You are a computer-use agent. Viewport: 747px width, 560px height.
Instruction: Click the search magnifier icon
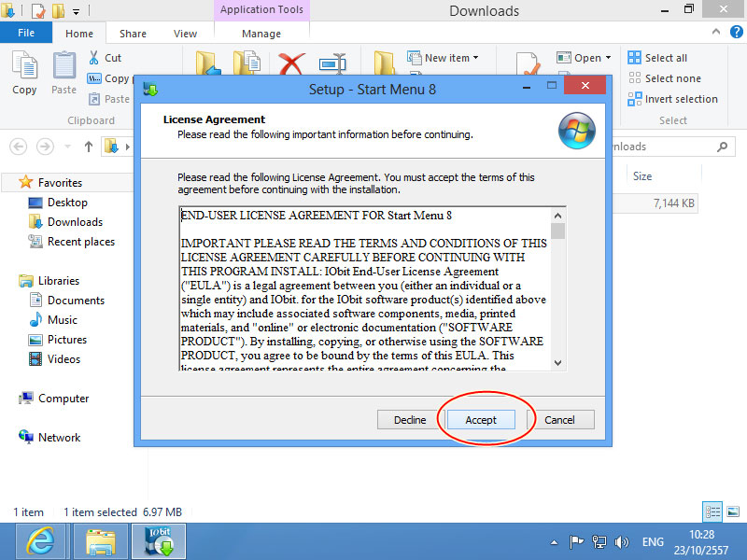click(722, 147)
